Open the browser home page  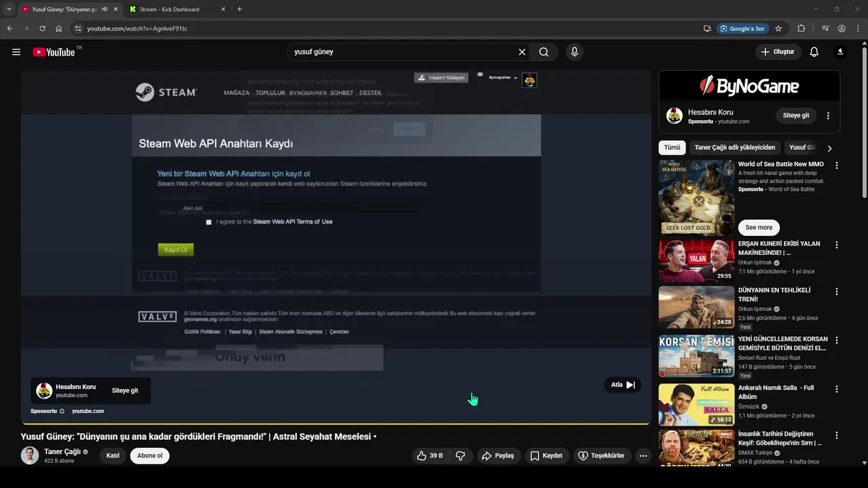pyautogui.click(x=59, y=28)
